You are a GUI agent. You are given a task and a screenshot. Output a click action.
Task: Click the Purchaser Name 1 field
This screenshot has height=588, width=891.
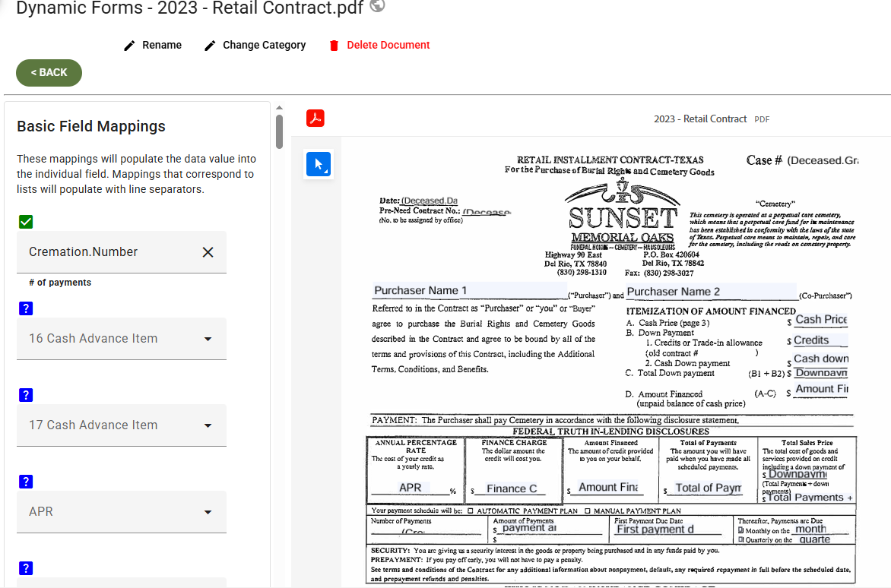click(469, 291)
